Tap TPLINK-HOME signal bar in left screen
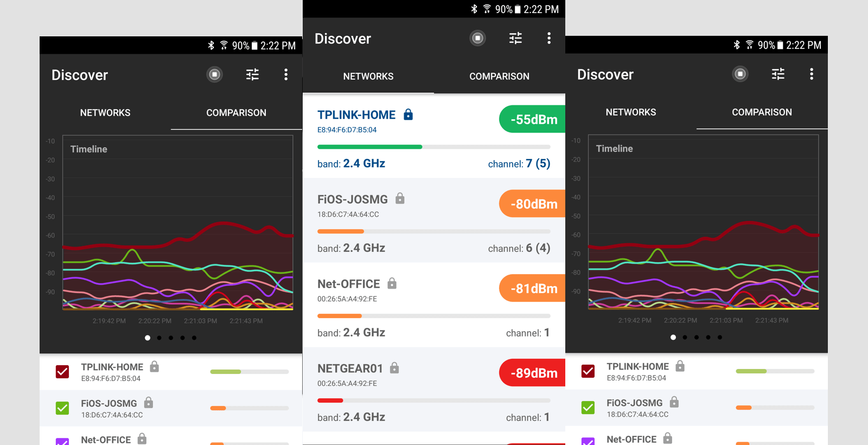Image resolution: width=868 pixels, height=445 pixels. pos(250,372)
